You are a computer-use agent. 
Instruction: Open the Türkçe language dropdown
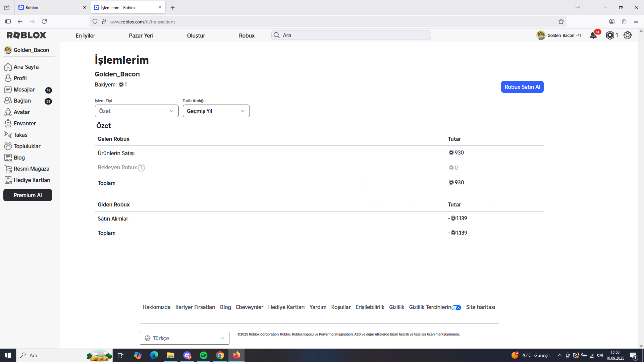point(184,338)
